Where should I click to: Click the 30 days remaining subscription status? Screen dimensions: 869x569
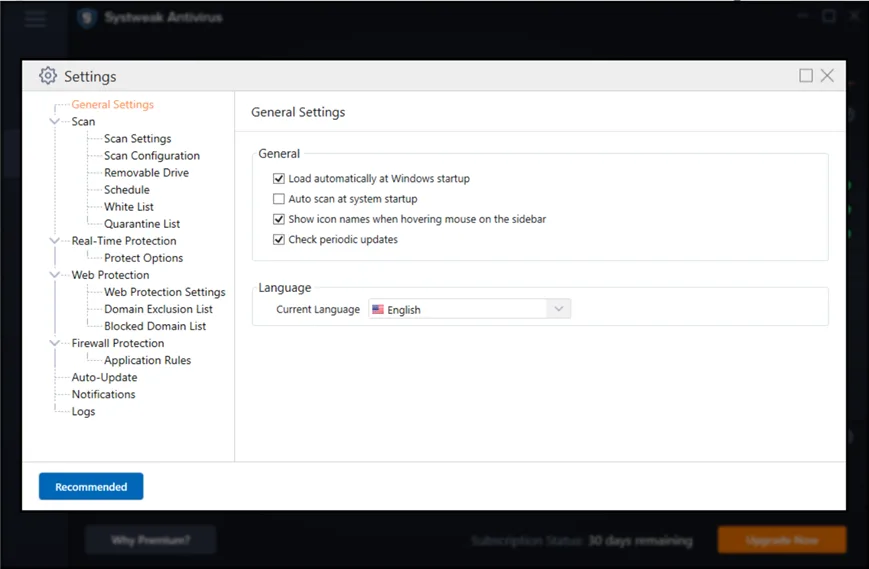pos(640,540)
